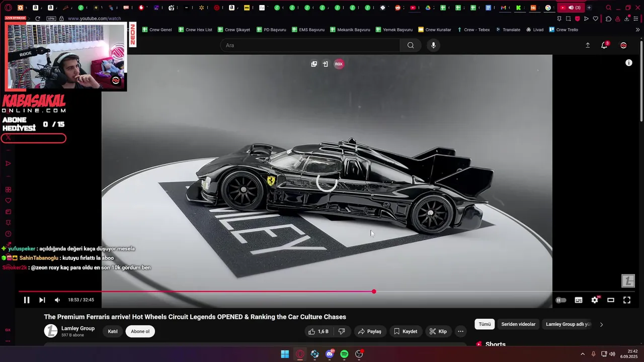644x362 pixels.
Task: Open Opera GX corner icon
Action: [x=8, y=330]
